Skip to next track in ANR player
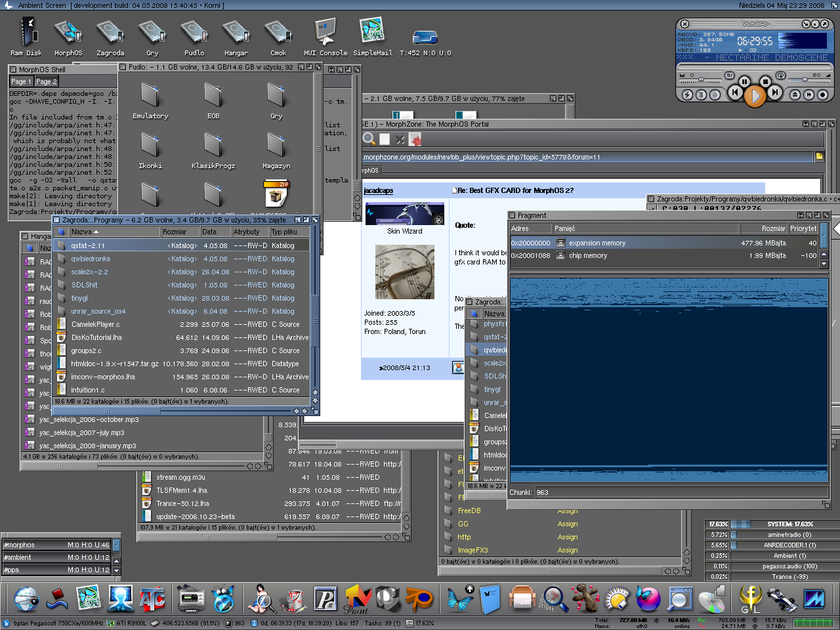Viewport: 840px width, 630px height. (x=775, y=92)
